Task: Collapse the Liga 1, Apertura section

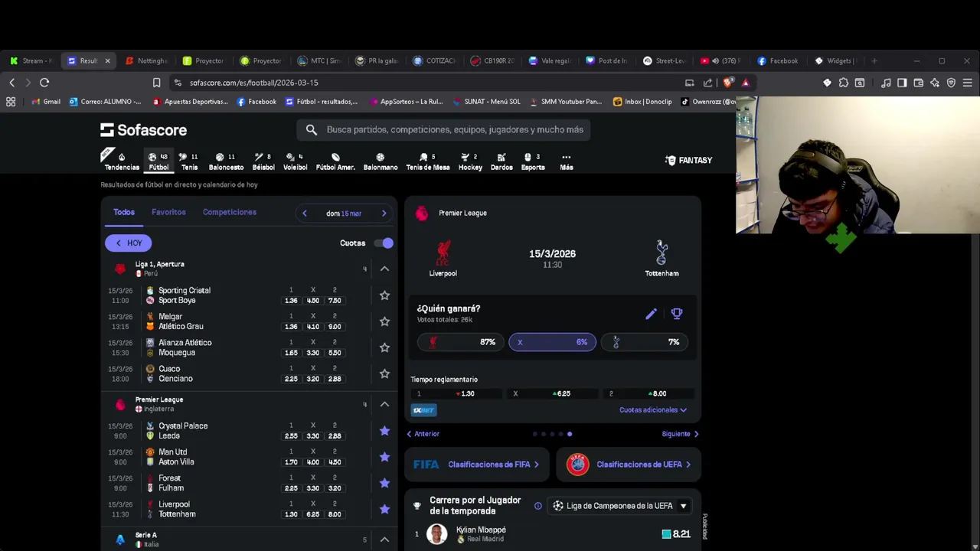Action: coord(384,269)
